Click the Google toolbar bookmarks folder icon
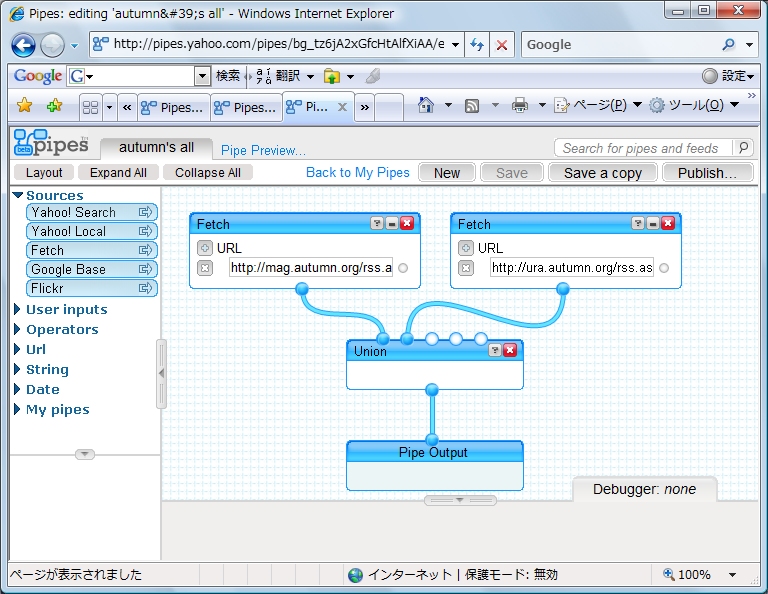Viewport: 768px width, 594px height. [x=332, y=76]
